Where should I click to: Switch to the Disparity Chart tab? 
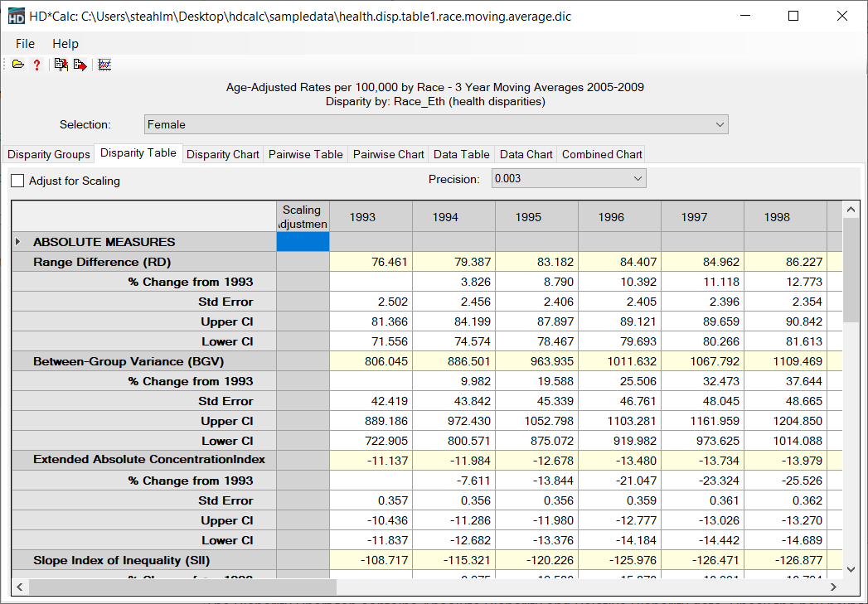coord(222,154)
